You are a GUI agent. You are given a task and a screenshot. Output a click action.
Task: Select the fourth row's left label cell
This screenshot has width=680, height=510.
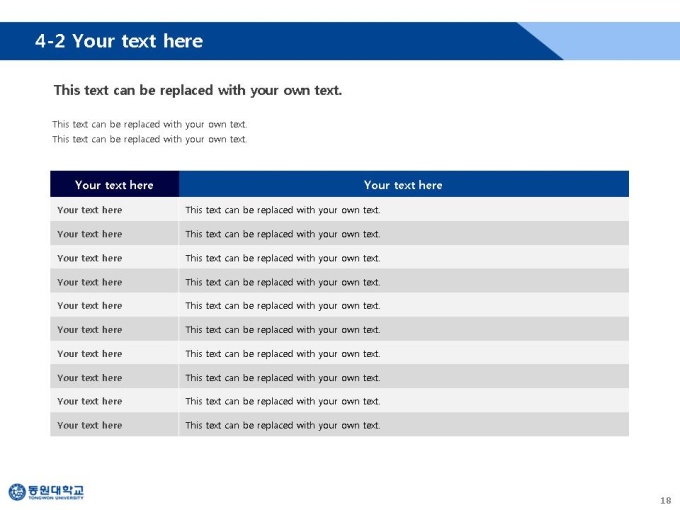tap(114, 281)
